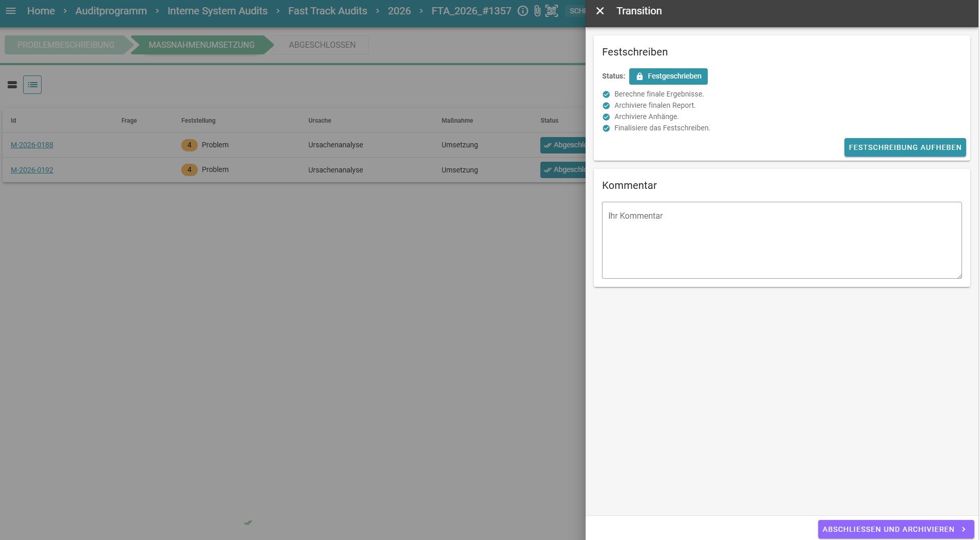980x540 pixels.
Task: Click Abschliessen und Archivieren button
Action: click(x=896, y=529)
